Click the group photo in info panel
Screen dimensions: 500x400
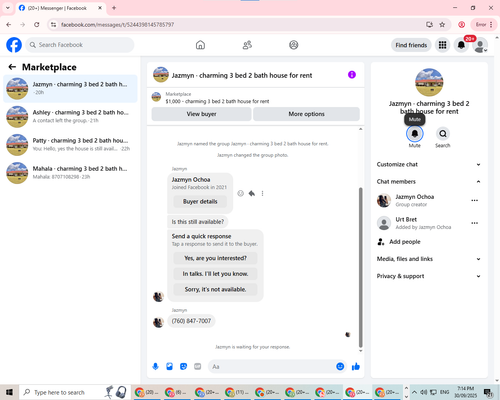(x=429, y=82)
